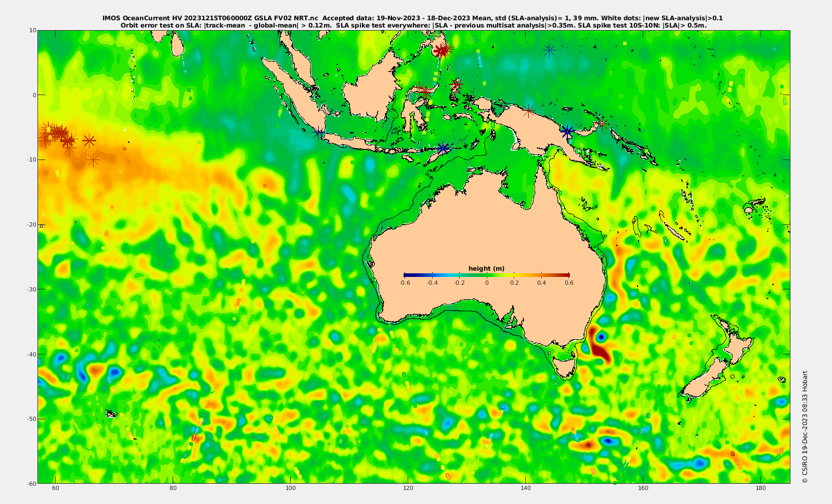Select the blue asterisk at southern Sumatra
The width and height of the screenshot is (832, 504).
coord(318,133)
